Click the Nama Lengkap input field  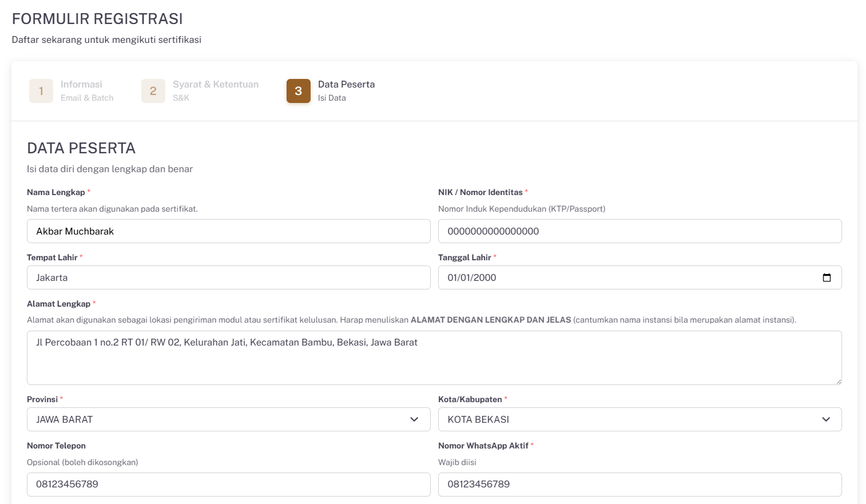coord(228,231)
